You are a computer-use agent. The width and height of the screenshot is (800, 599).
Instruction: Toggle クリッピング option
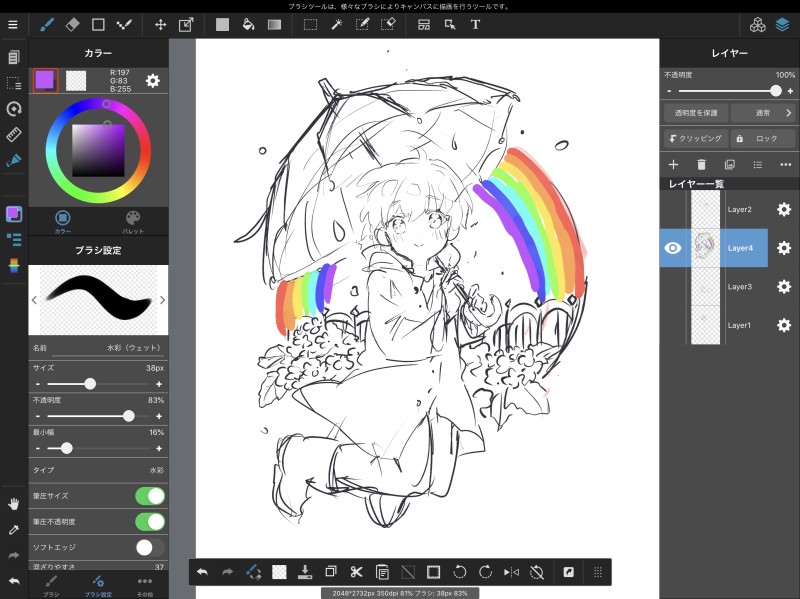tap(695, 138)
